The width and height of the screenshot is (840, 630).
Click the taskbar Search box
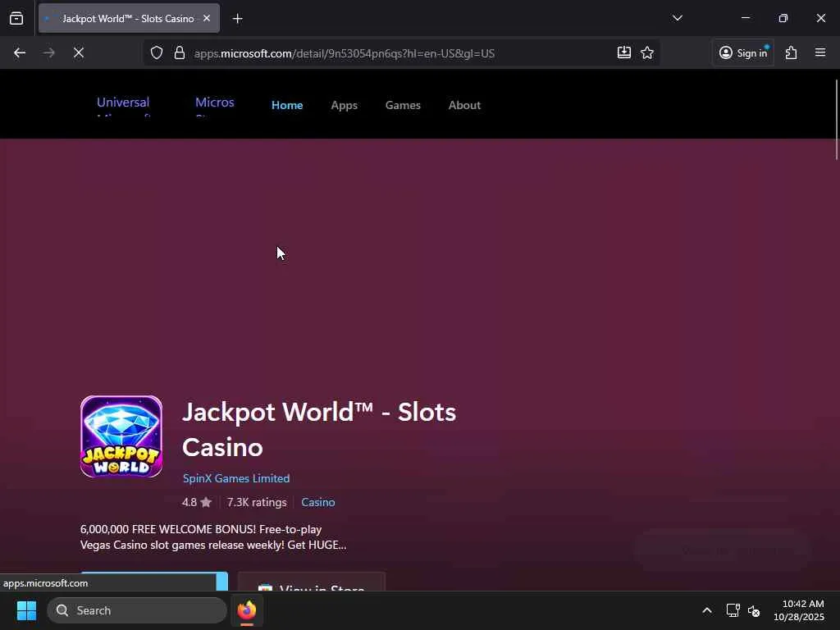[137, 610]
